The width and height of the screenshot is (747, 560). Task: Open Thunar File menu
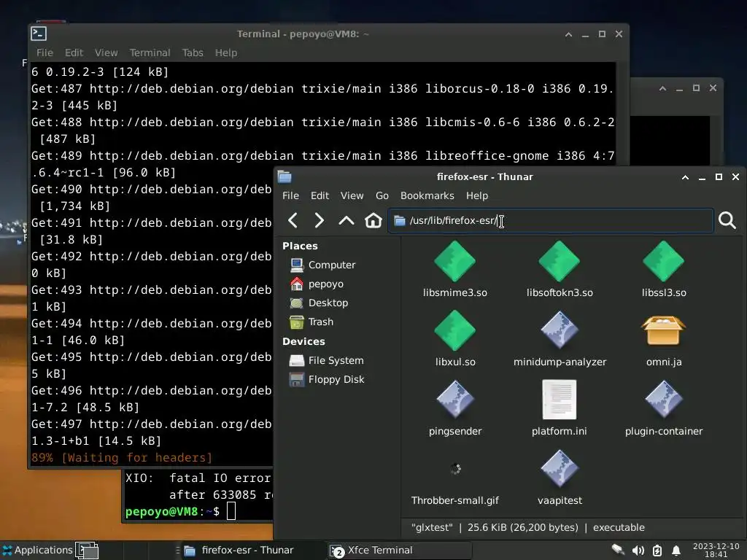(290, 195)
